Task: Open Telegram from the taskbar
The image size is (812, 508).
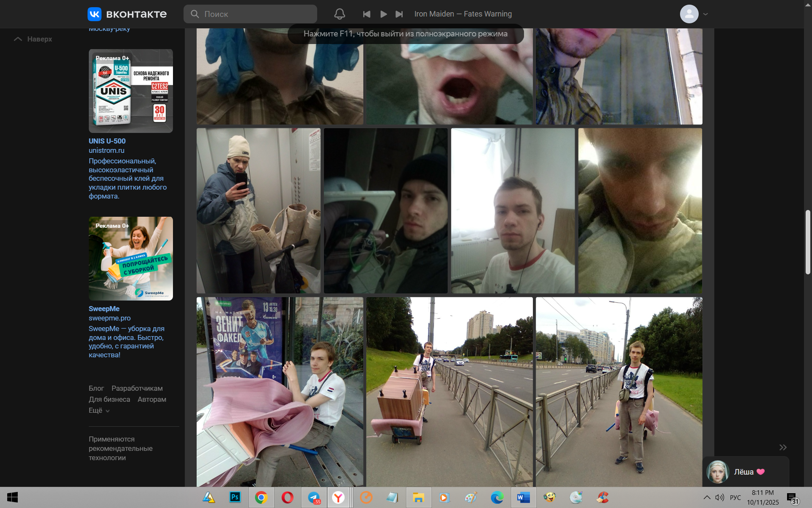Action: pos(314,497)
